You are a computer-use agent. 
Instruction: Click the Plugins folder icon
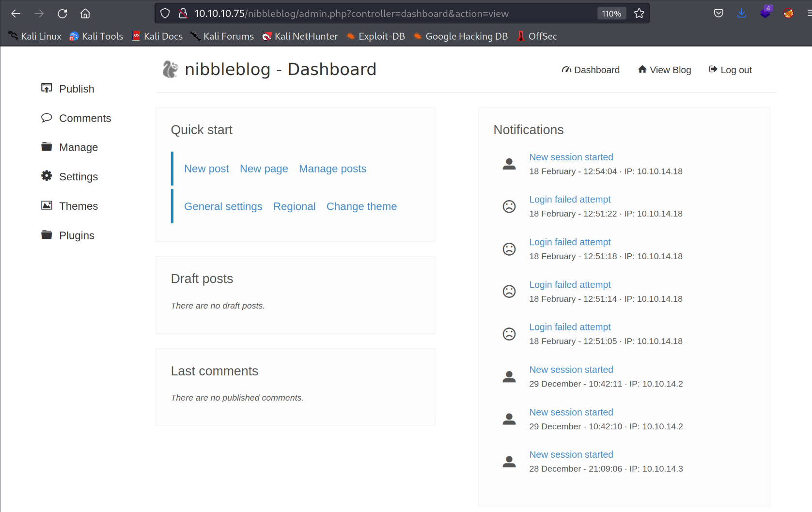click(x=47, y=235)
